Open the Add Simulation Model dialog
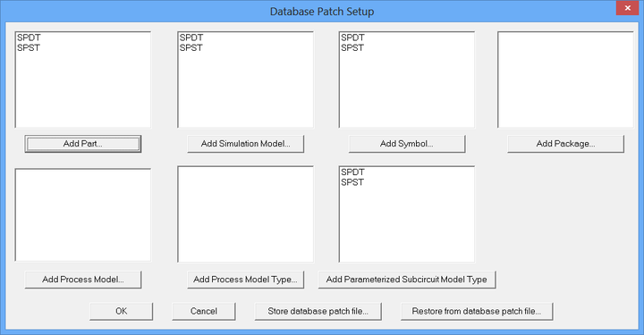 tap(246, 144)
